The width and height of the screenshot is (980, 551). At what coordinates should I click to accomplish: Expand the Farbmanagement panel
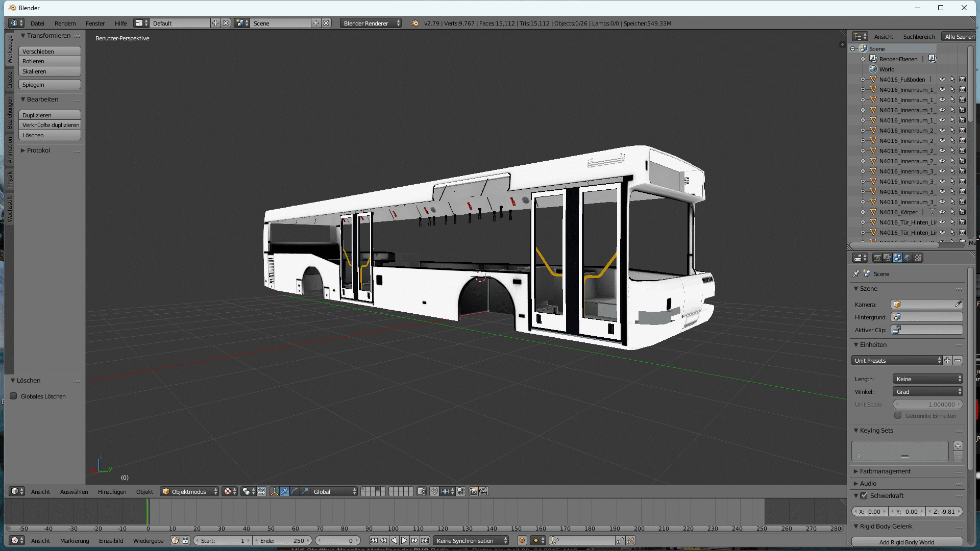[885, 471]
